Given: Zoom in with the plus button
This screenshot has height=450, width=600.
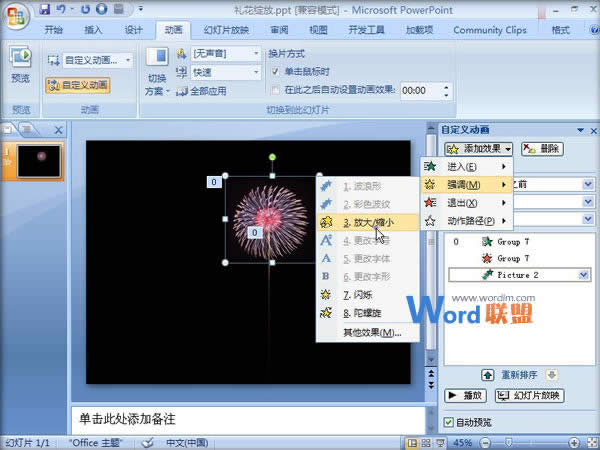Looking at the screenshot, I should pyautogui.click(x=574, y=443).
